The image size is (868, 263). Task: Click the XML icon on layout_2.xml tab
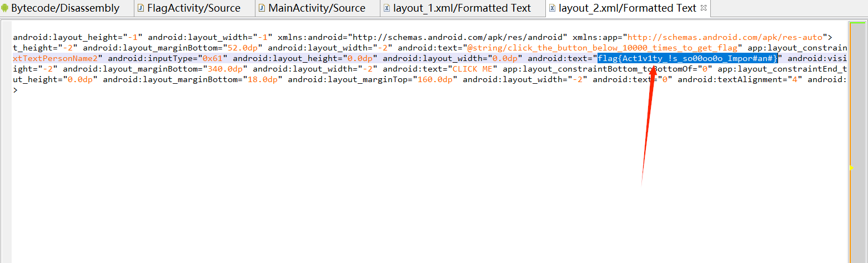click(x=552, y=8)
